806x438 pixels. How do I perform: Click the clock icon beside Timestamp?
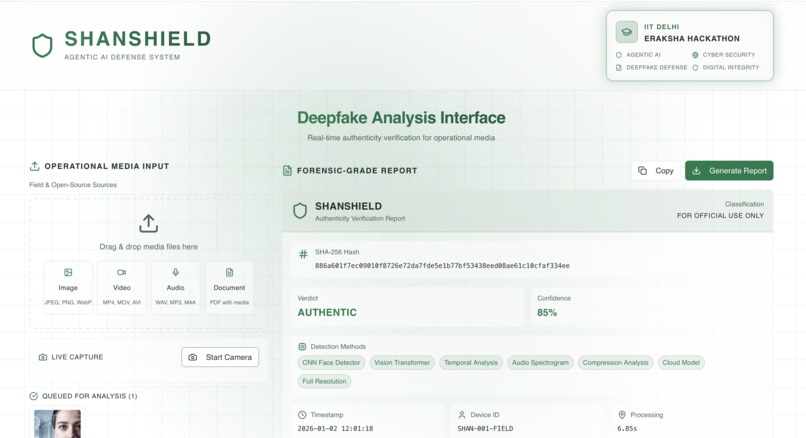302,414
